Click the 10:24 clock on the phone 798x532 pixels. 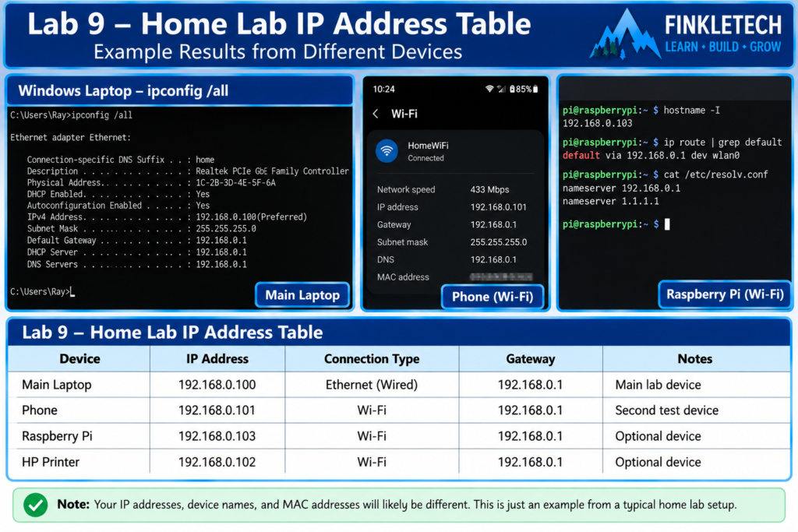tap(383, 90)
